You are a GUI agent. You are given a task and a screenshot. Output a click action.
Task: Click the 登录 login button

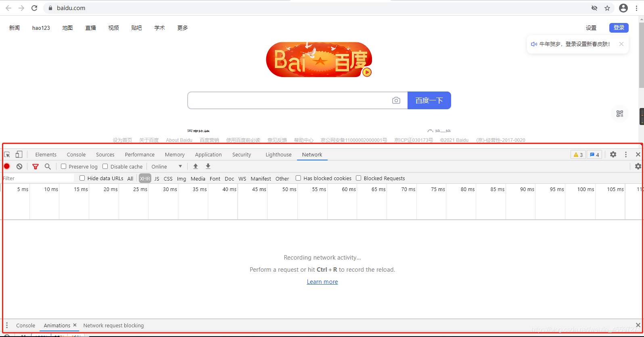tap(619, 27)
